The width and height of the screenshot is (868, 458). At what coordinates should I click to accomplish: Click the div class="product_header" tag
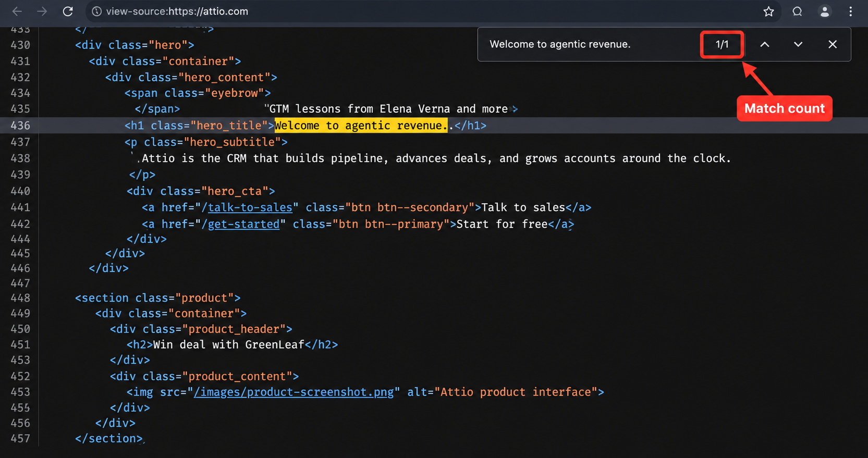click(201, 329)
